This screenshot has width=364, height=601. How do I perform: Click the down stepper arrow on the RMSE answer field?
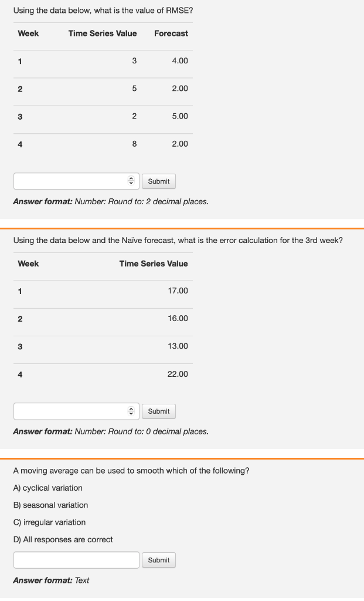[131, 183]
